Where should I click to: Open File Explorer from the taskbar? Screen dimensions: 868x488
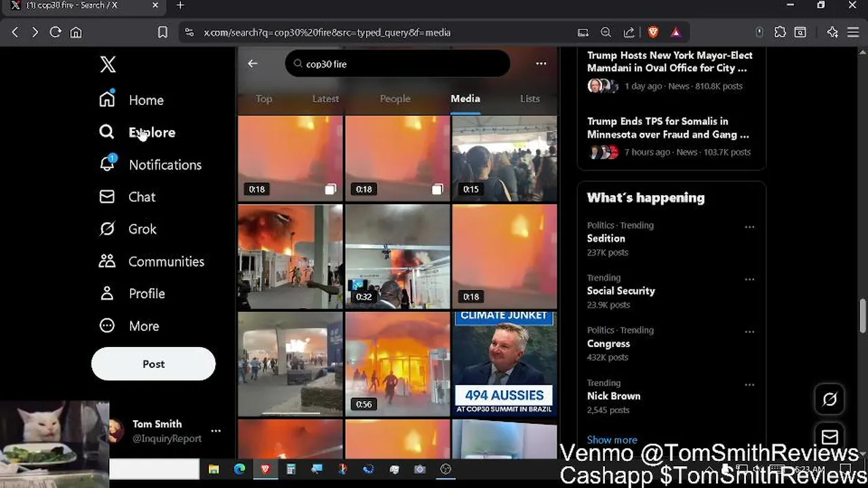point(214,469)
